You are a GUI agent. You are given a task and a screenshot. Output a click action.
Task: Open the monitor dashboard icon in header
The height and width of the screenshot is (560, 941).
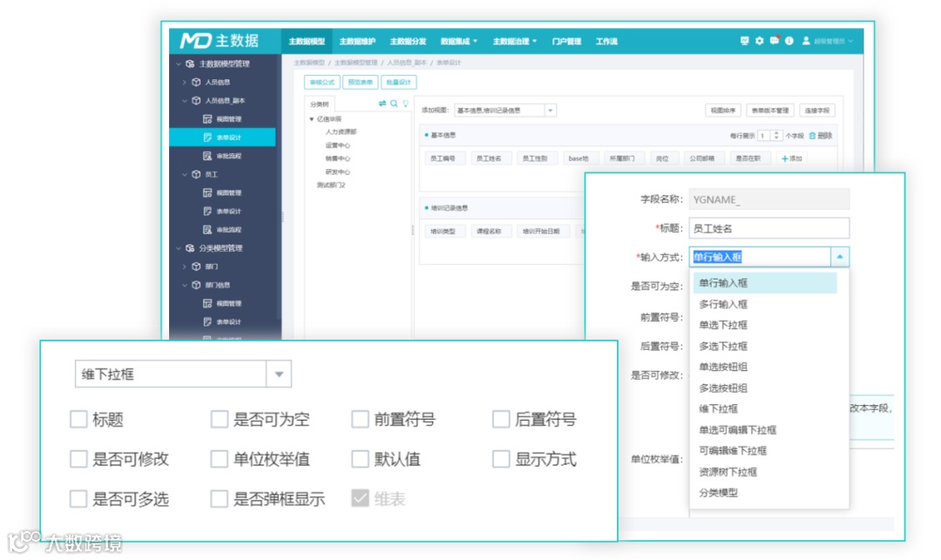[x=744, y=41]
